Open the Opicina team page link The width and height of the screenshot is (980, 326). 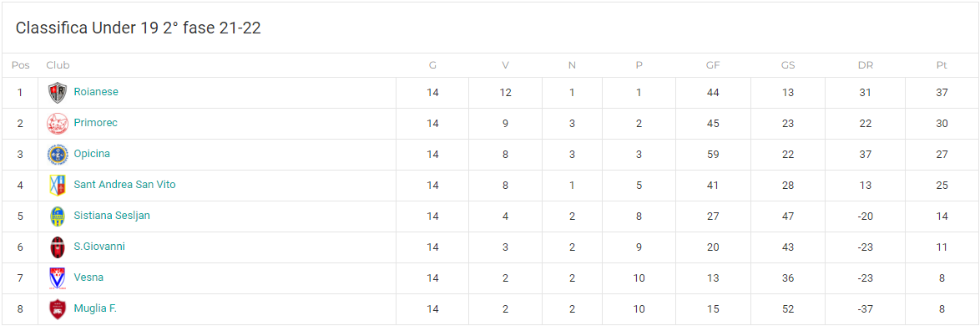[92, 154]
